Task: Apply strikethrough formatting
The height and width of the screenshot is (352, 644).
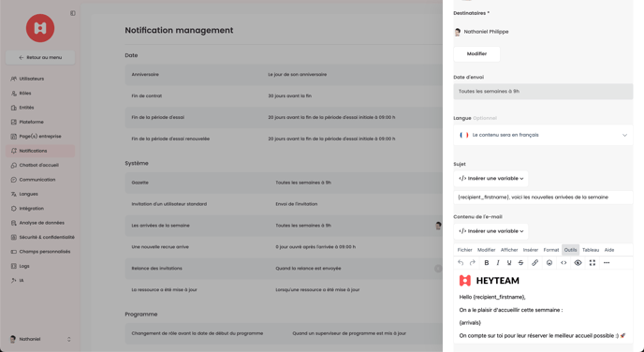Action: (x=520, y=263)
